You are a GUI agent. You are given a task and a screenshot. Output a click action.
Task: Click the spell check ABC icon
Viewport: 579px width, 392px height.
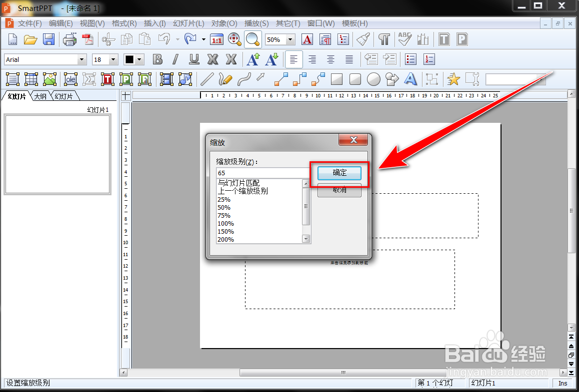tap(405, 39)
